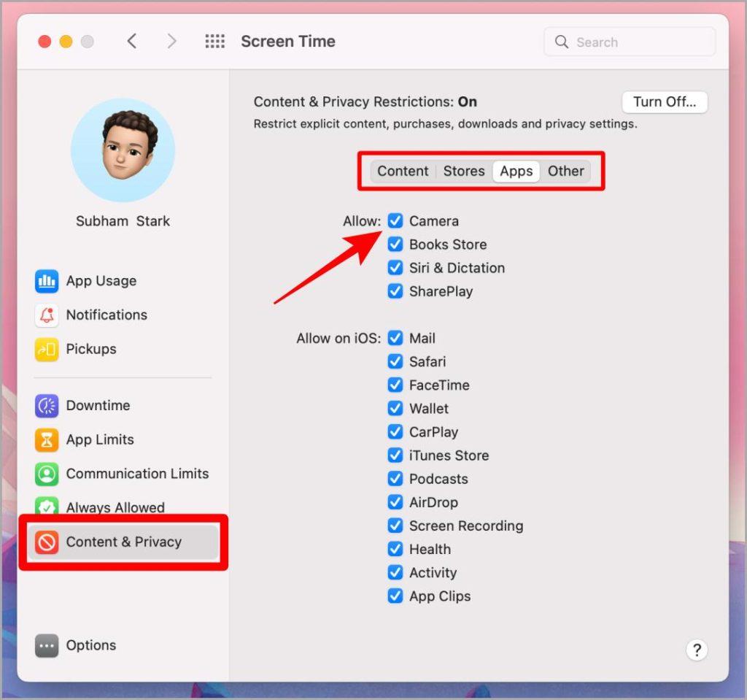Show all preferences grid icon

click(x=215, y=42)
